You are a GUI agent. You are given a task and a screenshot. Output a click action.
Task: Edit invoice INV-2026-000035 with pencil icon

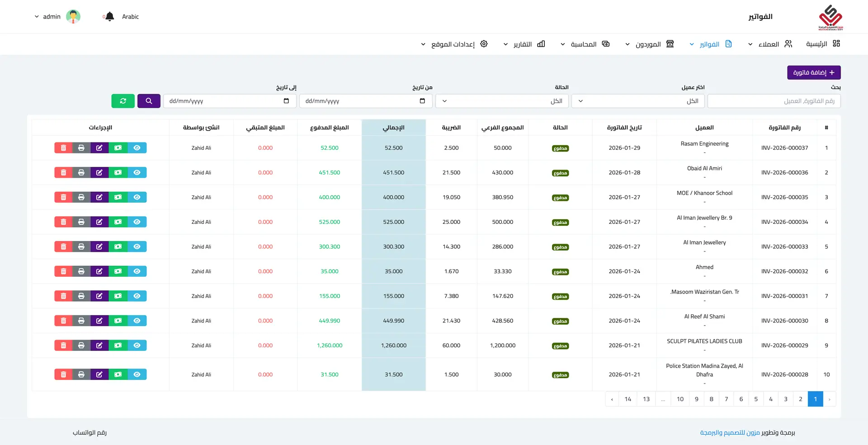point(99,197)
